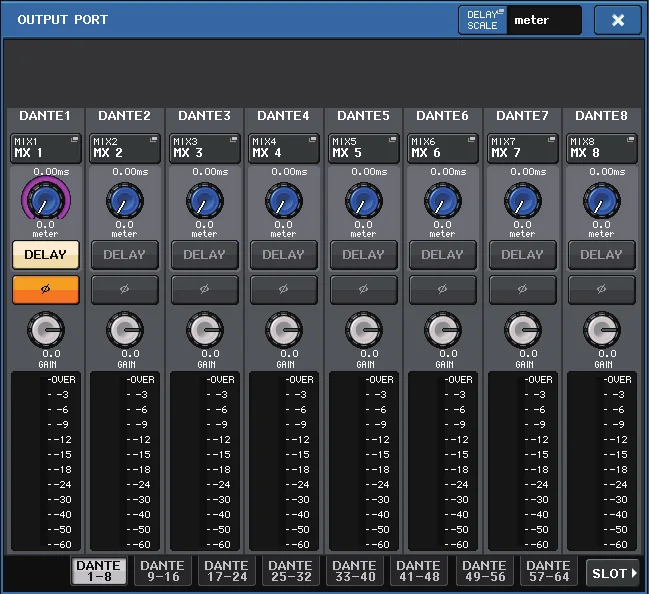Image resolution: width=649 pixels, height=594 pixels.
Task: Enable DELAY on DANTE6
Action: 442,255
